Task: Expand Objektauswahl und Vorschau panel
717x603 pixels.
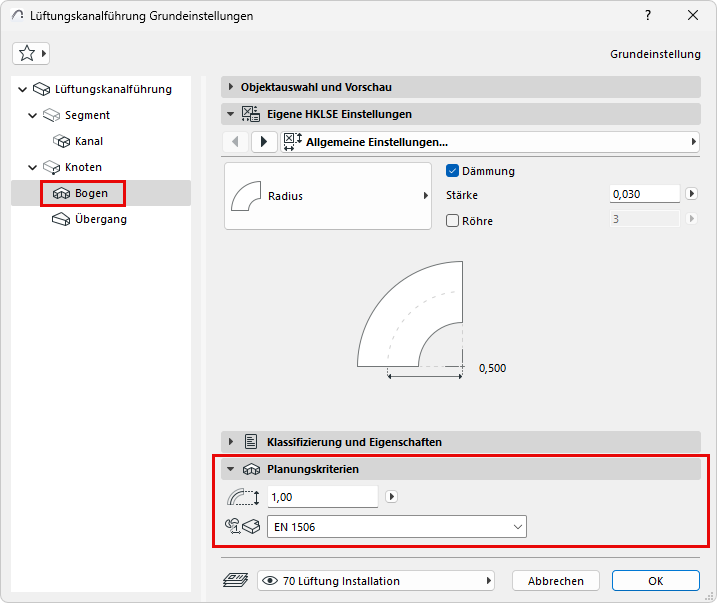Action: point(231,87)
